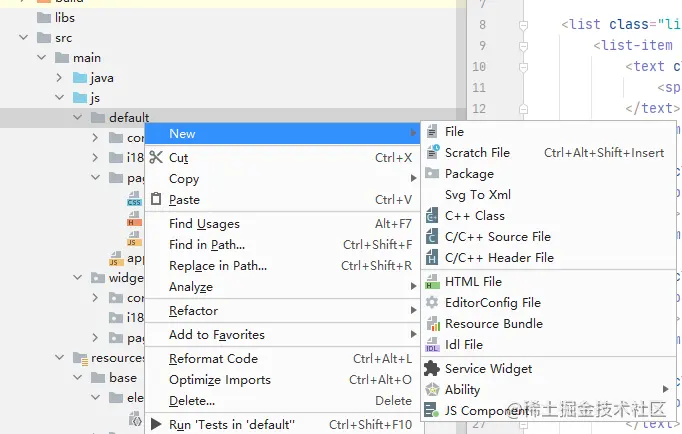Create a new Package
The width and height of the screenshot is (682, 434).
pos(548,173)
